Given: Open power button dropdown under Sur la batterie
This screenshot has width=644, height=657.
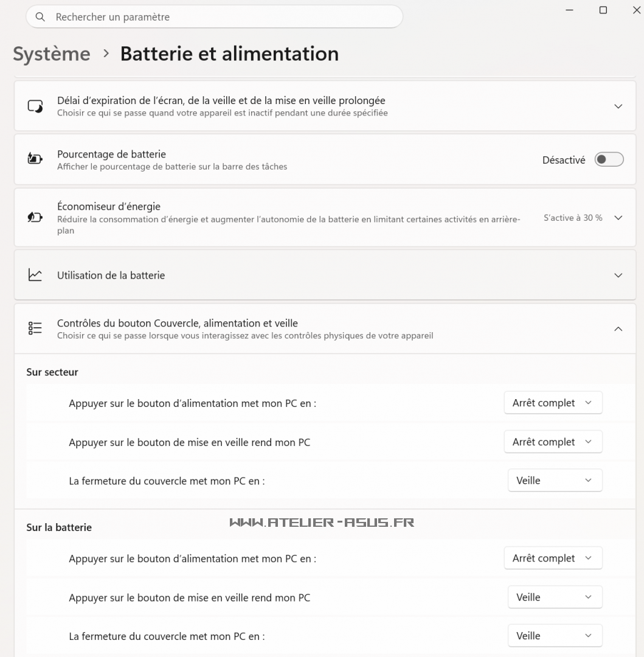Looking at the screenshot, I should click(553, 558).
